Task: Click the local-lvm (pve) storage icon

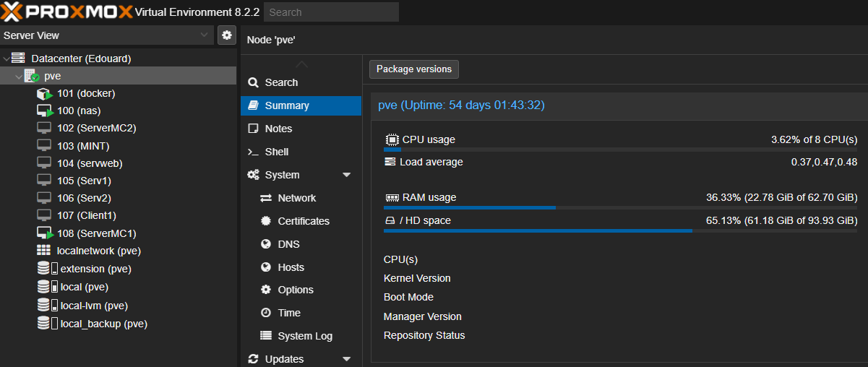Action: (x=47, y=306)
